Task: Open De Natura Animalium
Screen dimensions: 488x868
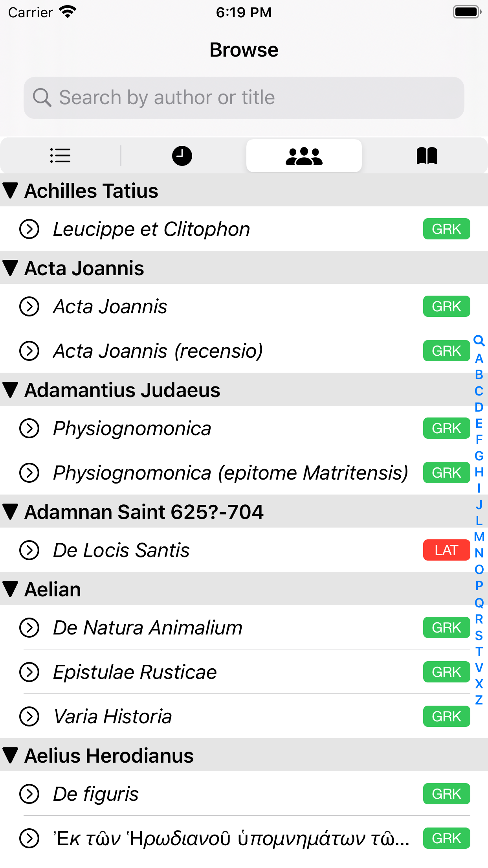Action: tap(148, 627)
